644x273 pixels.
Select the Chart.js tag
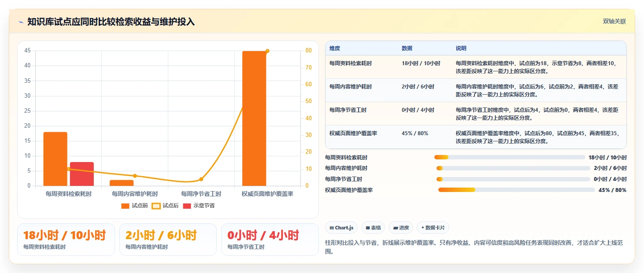(341, 228)
